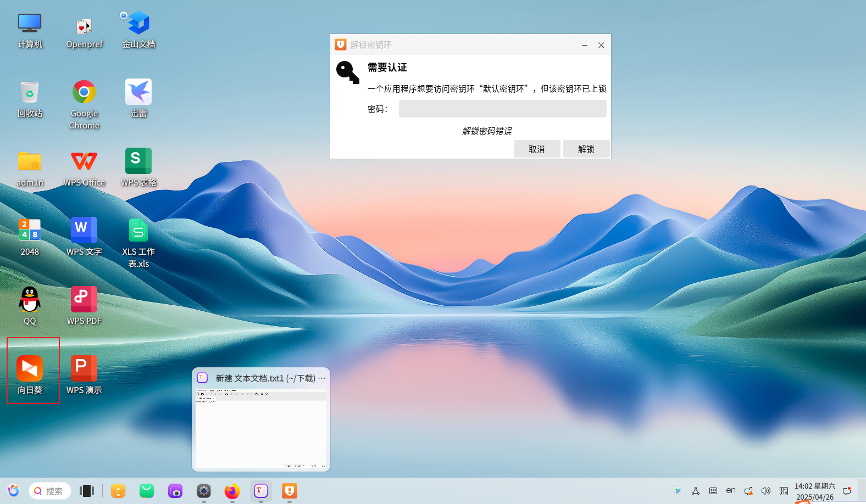Click the taskbar 搜索 search box
This screenshot has height=504, width=866.
(51, 491)
